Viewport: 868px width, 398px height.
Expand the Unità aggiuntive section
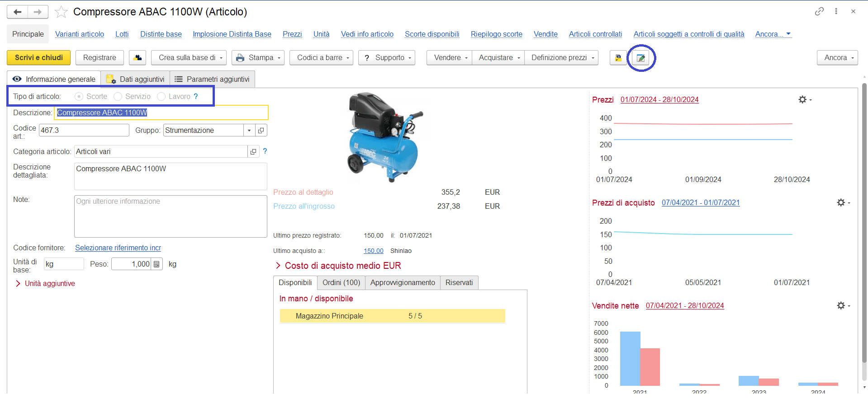coord(45,283)
